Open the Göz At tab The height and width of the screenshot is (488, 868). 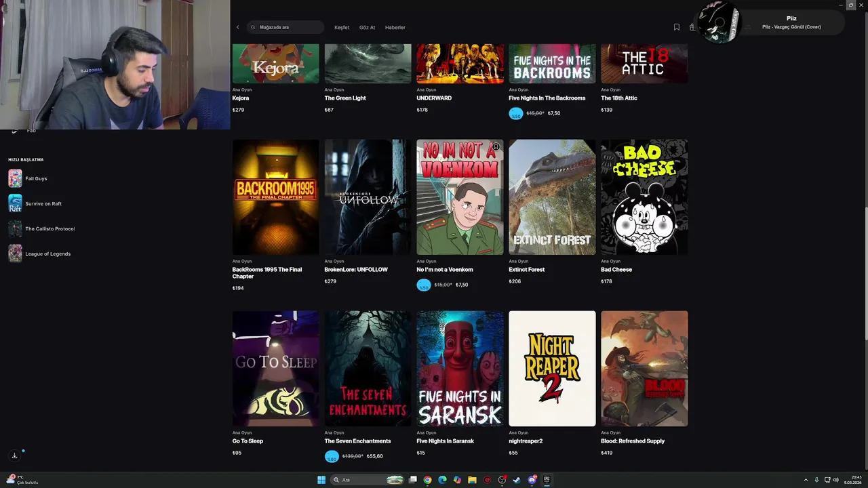pyautogui.click(x=367, y=27)
